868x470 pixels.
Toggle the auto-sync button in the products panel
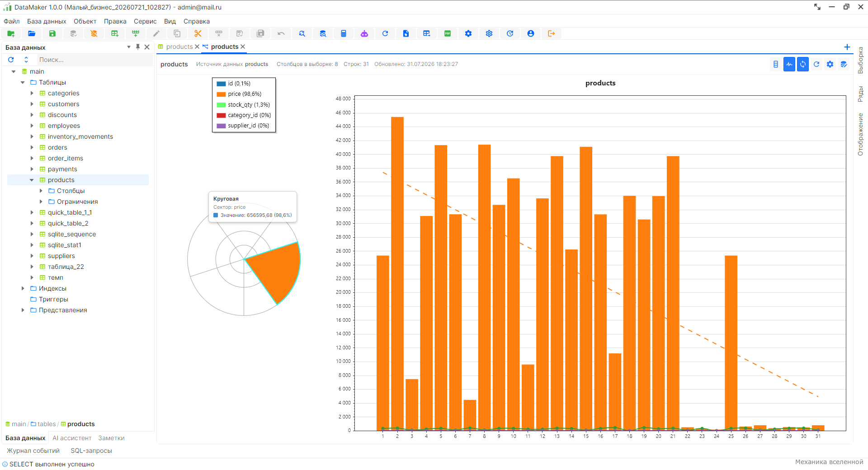pos(803,64)
